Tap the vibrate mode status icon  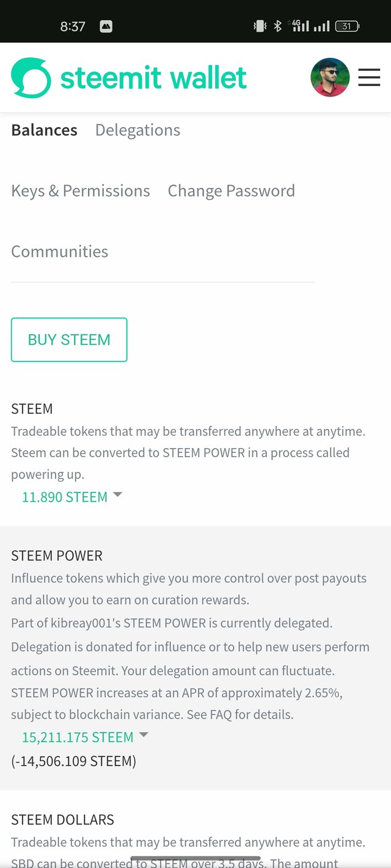[x=260, y=26]
